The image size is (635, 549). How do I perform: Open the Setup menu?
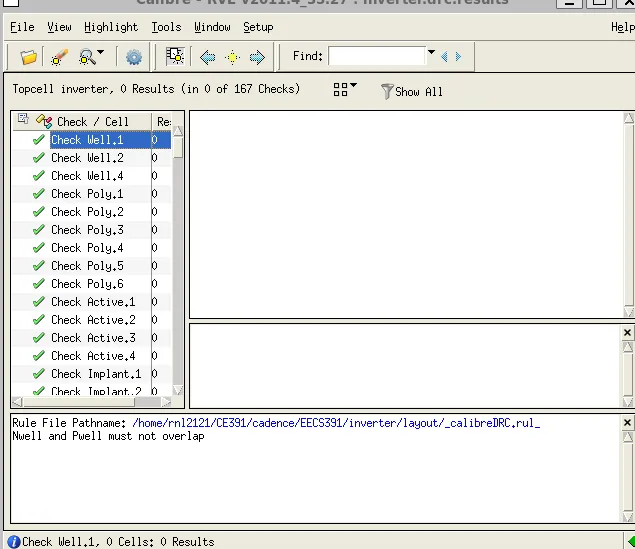click(x=258, y=27)
